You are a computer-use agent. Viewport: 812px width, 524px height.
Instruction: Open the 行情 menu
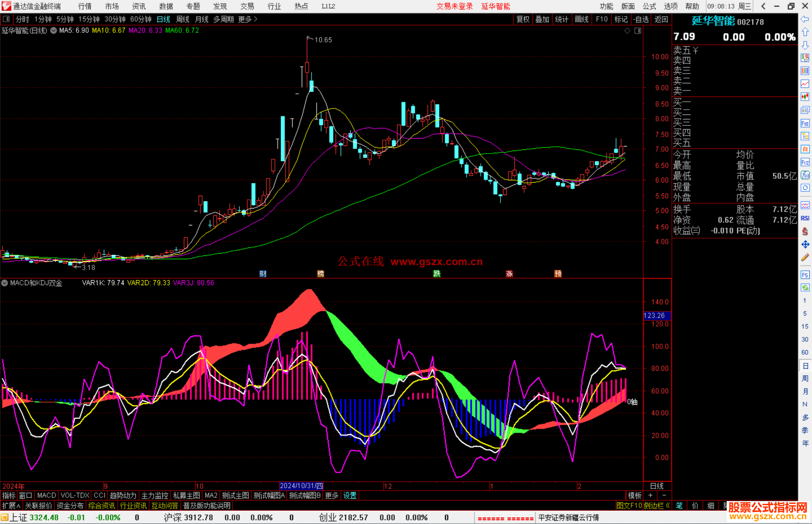pos(85,6)
